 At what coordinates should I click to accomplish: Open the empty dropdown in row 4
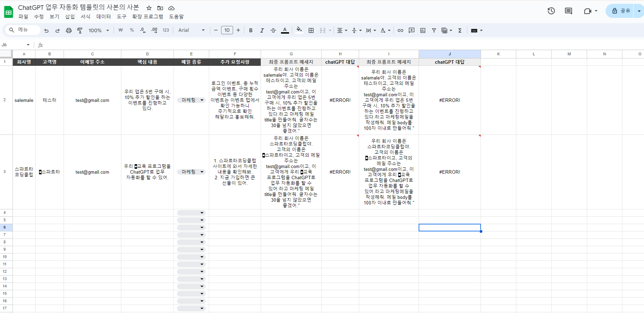(191, 213)
